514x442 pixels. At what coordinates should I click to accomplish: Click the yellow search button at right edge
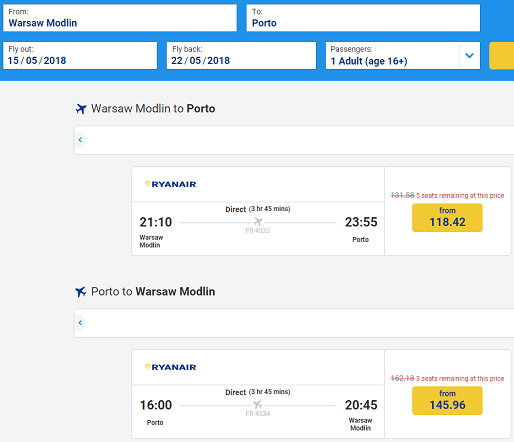(x=502, y=56)
